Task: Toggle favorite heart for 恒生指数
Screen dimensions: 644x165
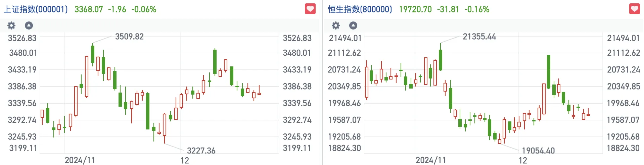Action: click(x=634, y=9)
